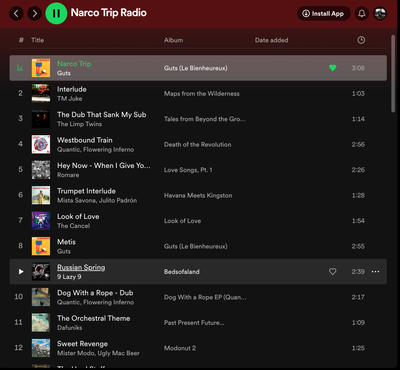Click the Install App button
Screen dimensions: 400x370
323,13
